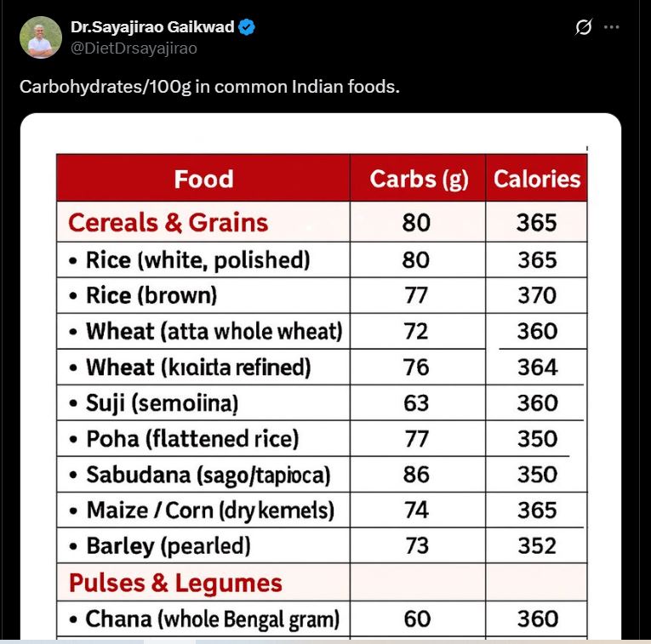Click the Pulses & Legumes section heading
The image size is (651, 644).
click(x=175, y=584)
